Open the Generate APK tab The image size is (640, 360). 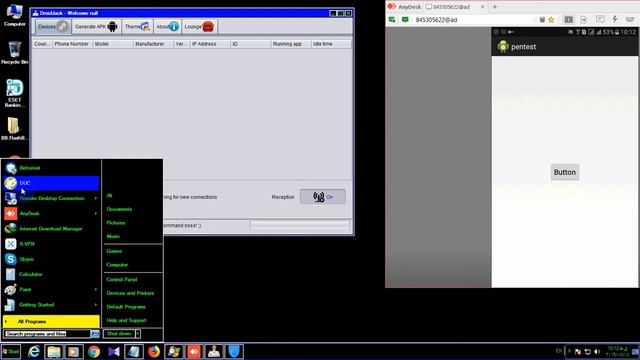[96, 27]
